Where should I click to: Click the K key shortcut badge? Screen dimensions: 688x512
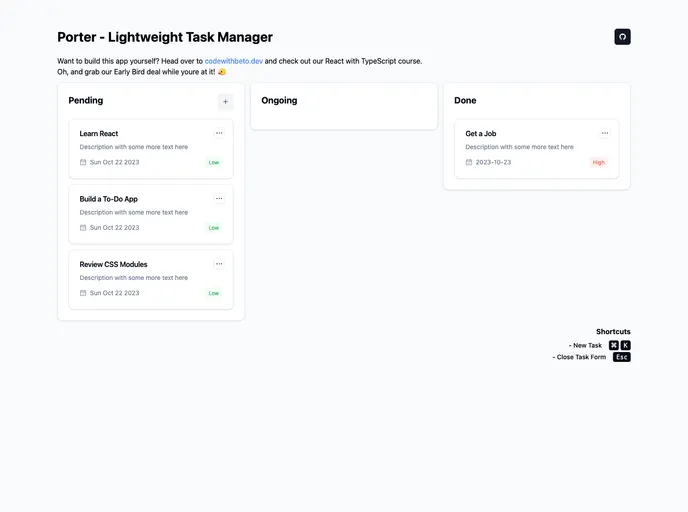(x=625, y=345)
